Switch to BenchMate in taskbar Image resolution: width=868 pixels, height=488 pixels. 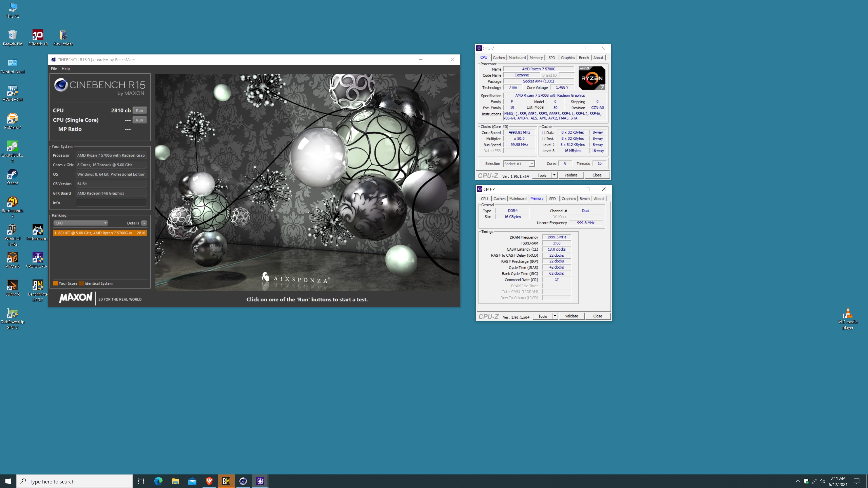click(x=226, y=481)
